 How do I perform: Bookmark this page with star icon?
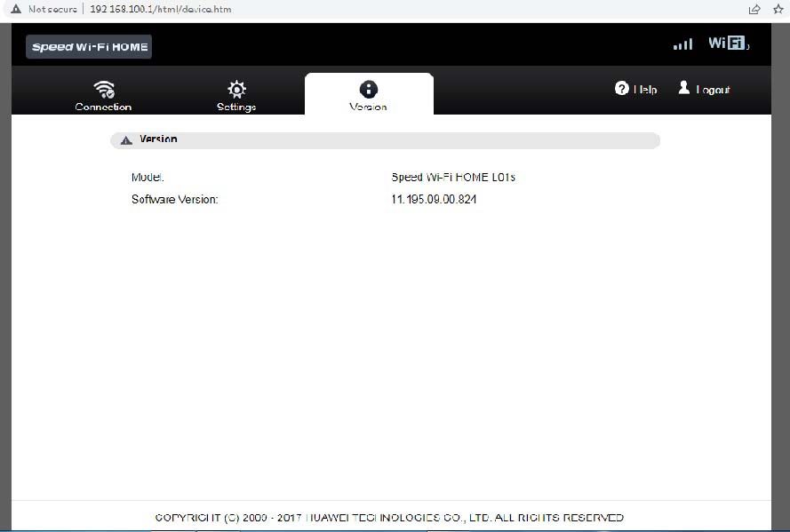pyautogui.click(x=778, y=9)
